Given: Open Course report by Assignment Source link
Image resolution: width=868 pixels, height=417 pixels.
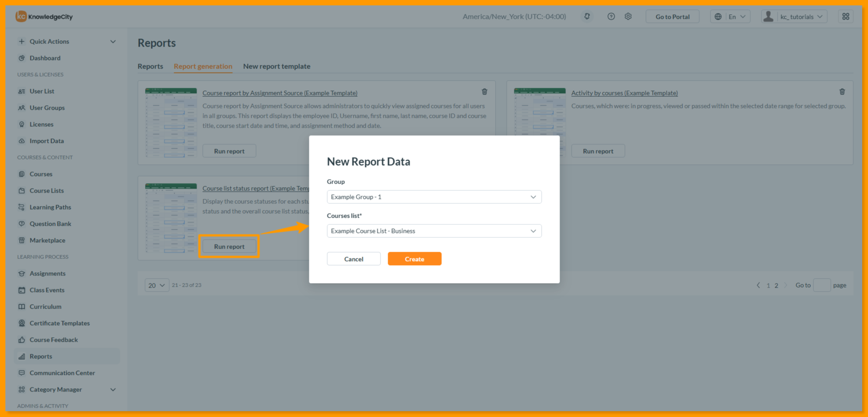Looking at the screenshot, I should pyautogui.click(x=280, y=93).
